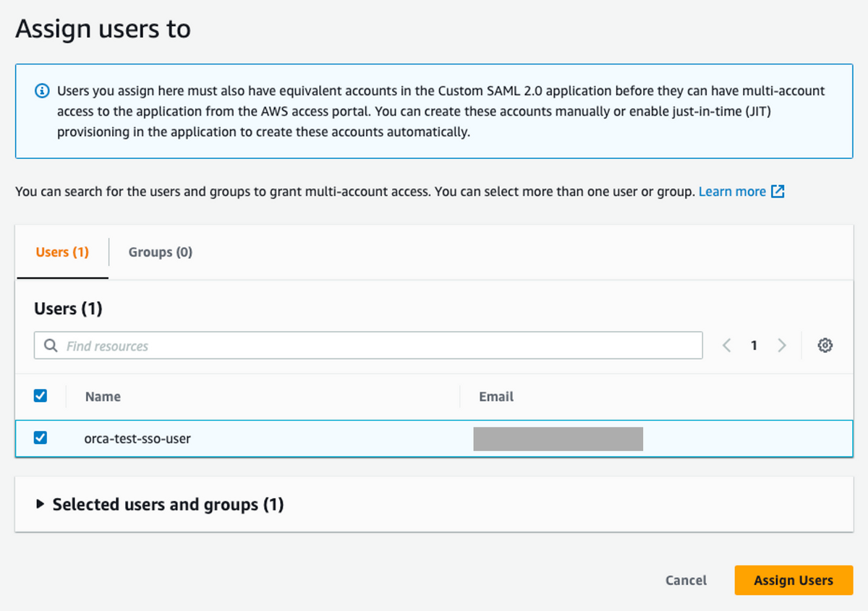Switch to the Users (1) tab
868x611 pixels.
62,252
